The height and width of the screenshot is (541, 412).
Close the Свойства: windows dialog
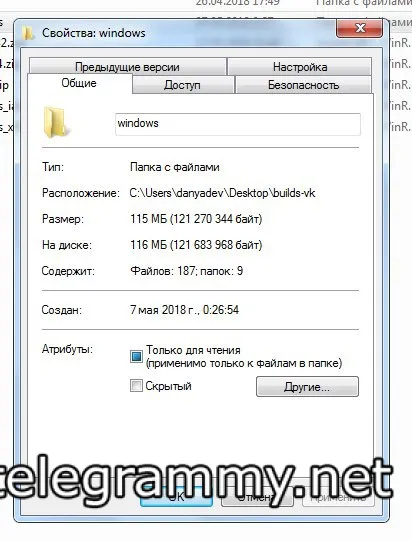[360, 28]
